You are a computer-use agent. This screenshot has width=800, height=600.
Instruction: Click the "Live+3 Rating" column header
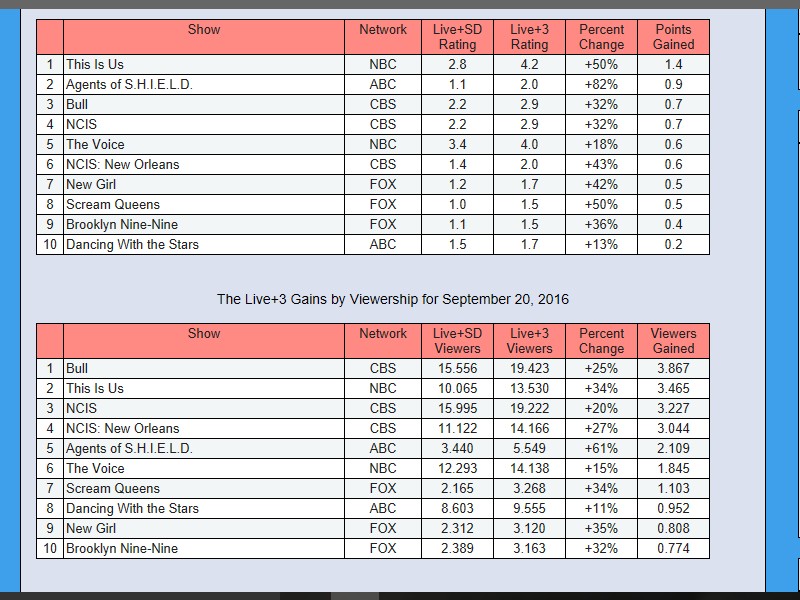pos(529,37)
